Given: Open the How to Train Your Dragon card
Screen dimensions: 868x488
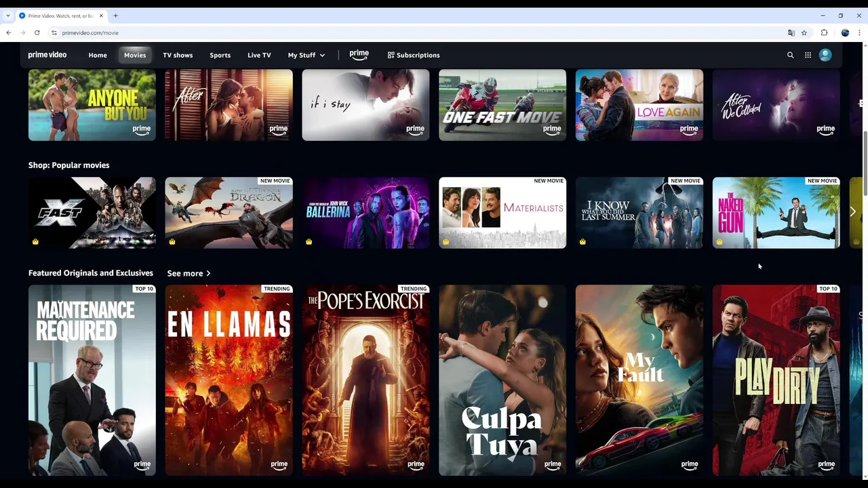Looking at the screenshot, I should 229,213.
